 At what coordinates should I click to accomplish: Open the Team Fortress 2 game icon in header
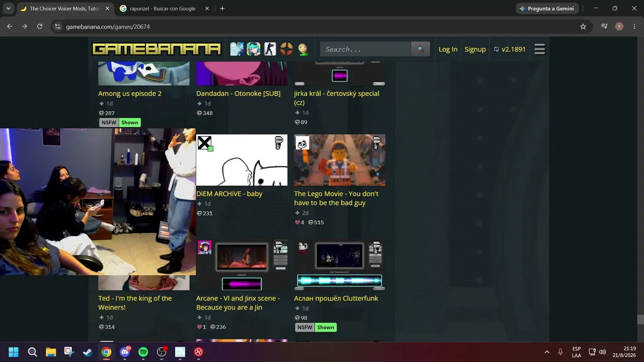286,49
